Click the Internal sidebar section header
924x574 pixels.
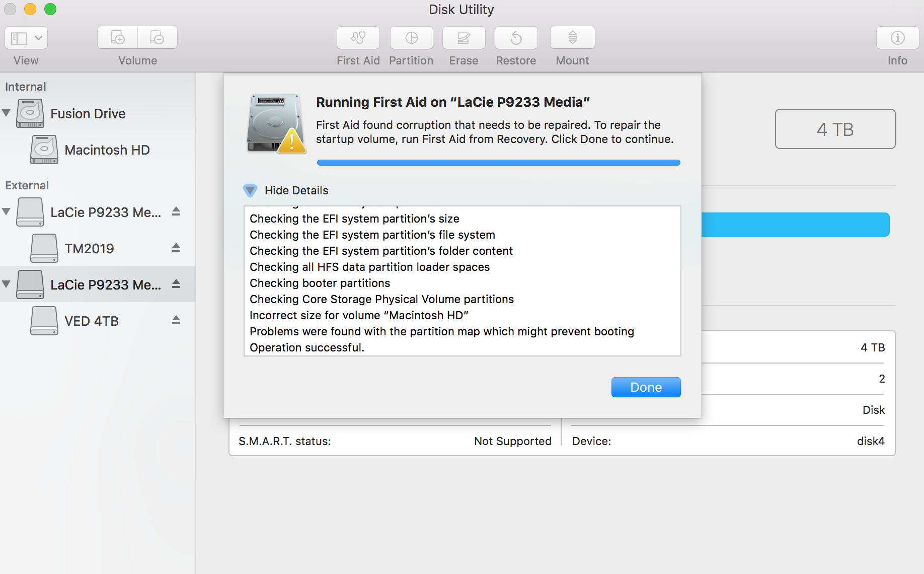pos(26,87)
